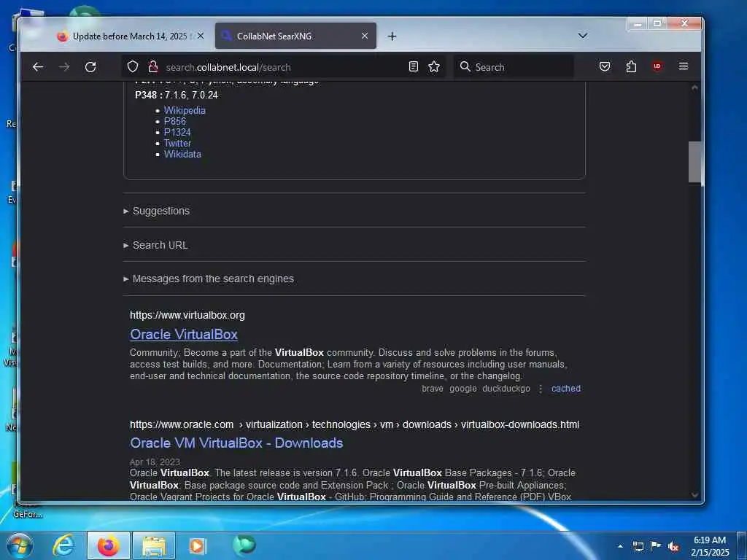Select the CollabNet SearXNG tab
This screenshot has height=560, width=747.
295,36
